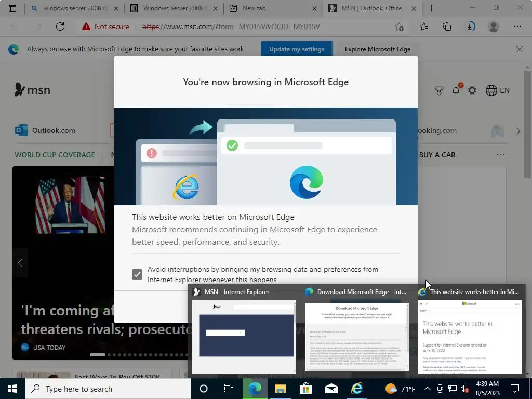The width and height of the screenshot is (532, 399).
Task: Click the Not secure warning icon
Action: (x=86, y=26)
